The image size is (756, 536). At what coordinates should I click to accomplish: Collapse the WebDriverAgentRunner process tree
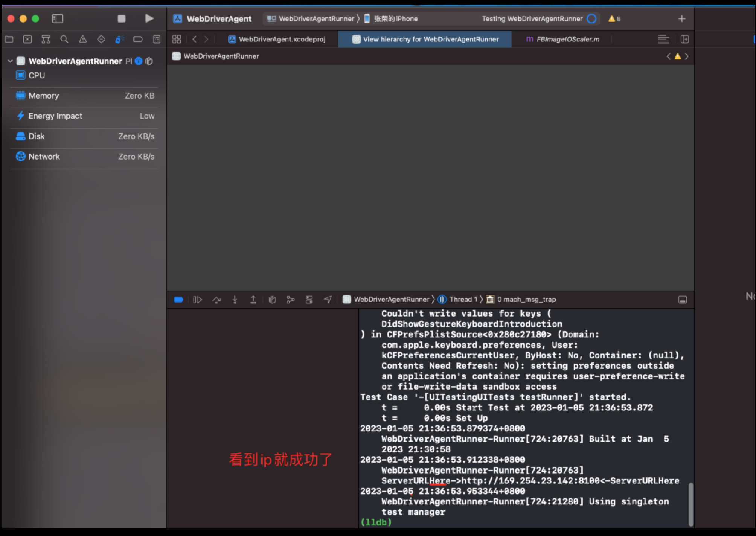(x=10, y=61)
